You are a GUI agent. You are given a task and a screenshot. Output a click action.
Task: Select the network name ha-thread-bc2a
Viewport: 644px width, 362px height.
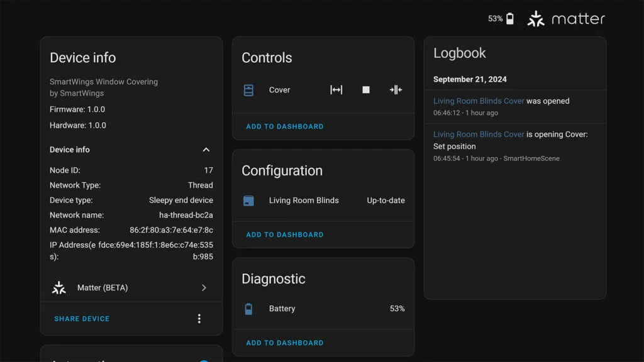(186, 215)
